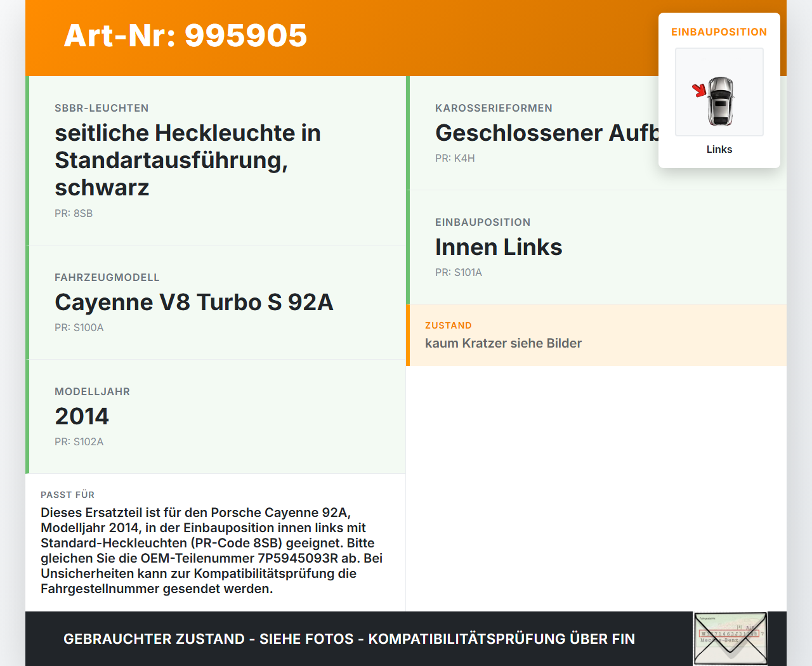Select 'kaum Kratzer siehe Bilder' condition text

503,343
